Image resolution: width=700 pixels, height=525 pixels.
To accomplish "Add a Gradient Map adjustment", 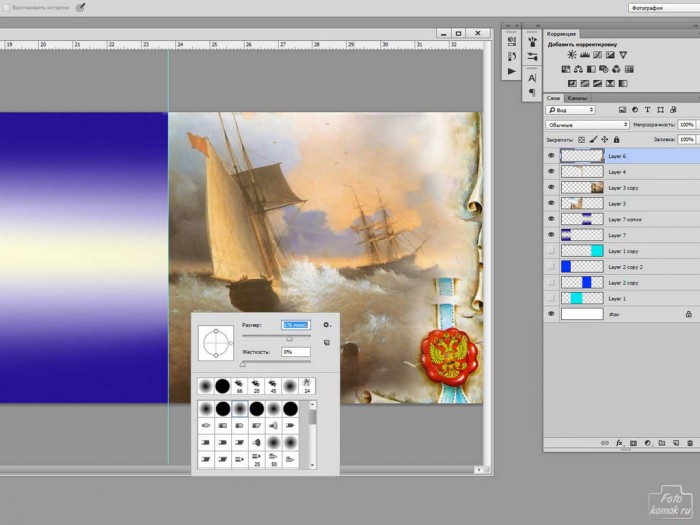I will [623, 83].
